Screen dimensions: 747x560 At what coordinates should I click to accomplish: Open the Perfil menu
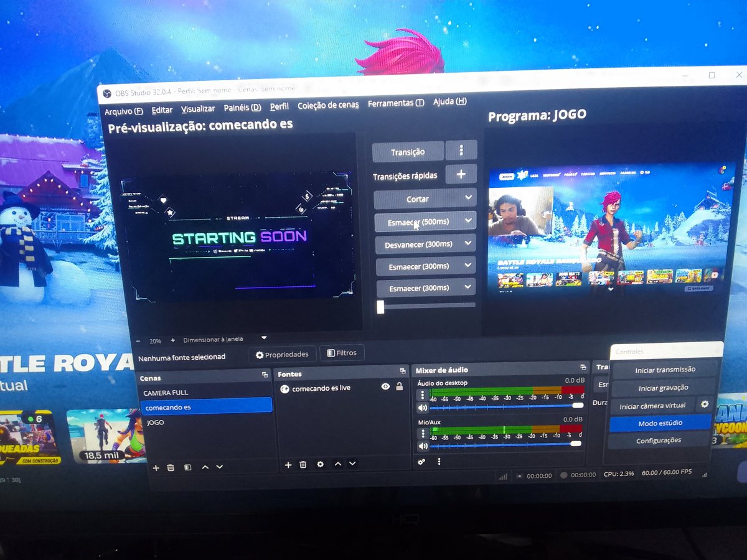280,106
